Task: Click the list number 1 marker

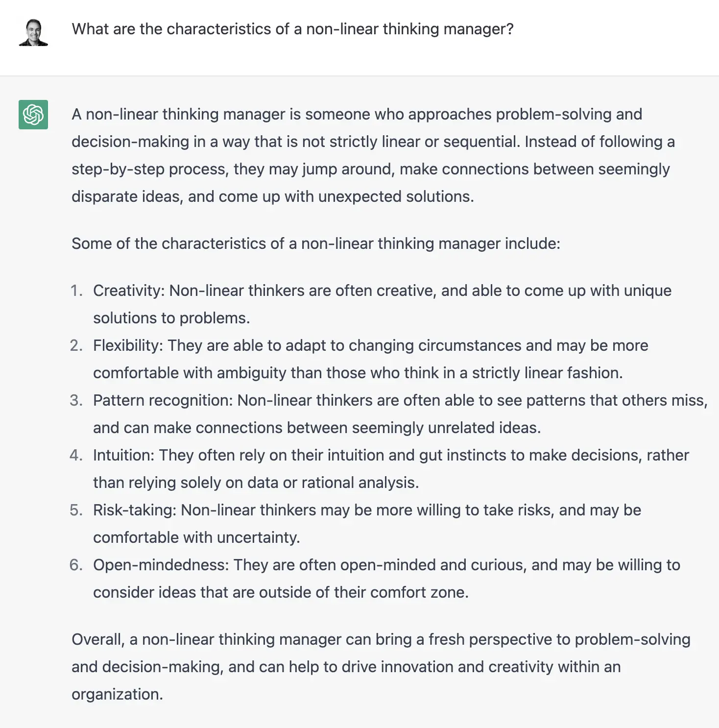Action: 76,291
